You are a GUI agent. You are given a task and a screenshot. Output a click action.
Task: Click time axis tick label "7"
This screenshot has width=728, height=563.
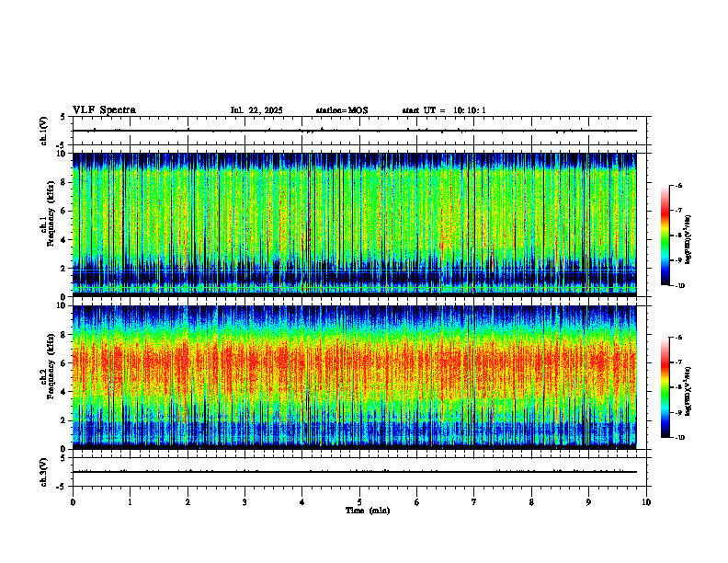(474, 502)
